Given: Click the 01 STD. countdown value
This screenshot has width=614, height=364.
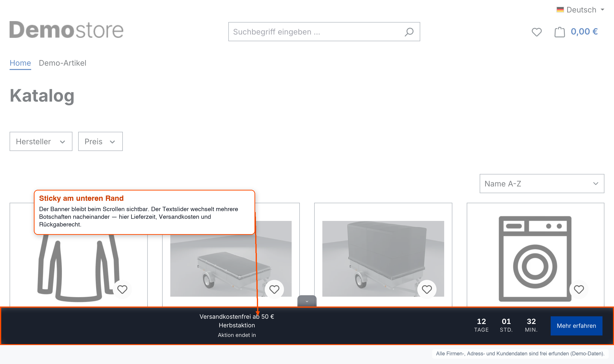Looking at the screenshot, I should tap(506, 325).
